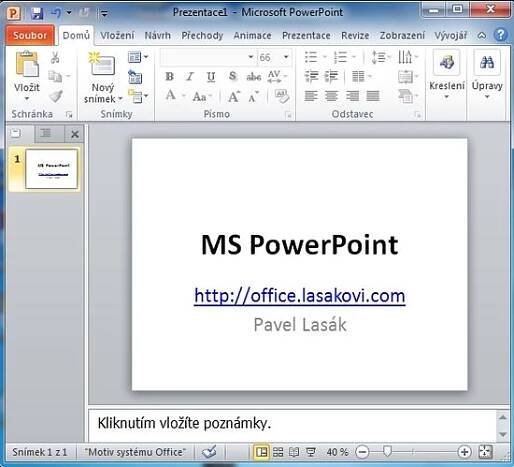
Task: Switch to the Vložení tab
Action: click(117, 35)
